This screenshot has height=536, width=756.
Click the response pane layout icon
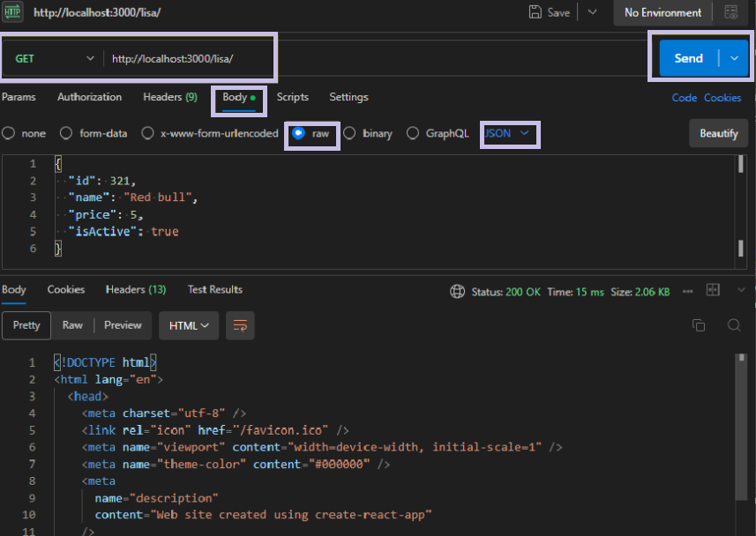coord(713,290)
